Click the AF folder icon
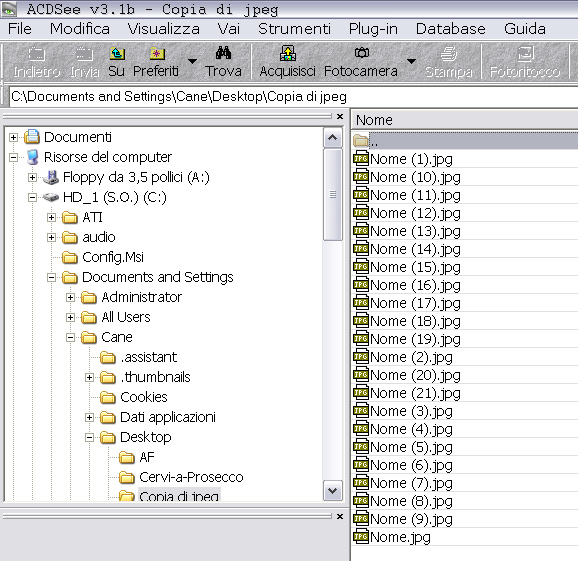 point(127,457)
